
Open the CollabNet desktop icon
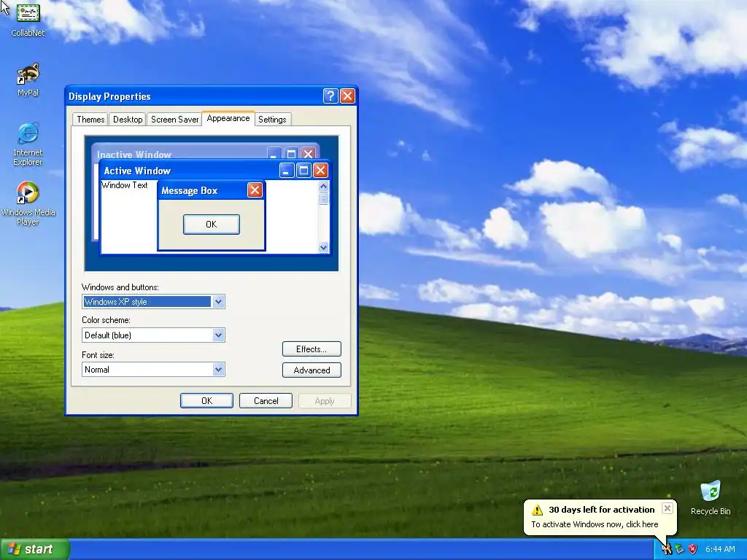coord(28,19)
